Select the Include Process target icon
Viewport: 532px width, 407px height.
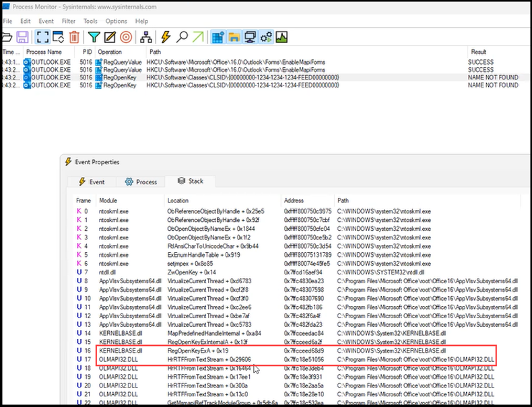(x=125, y=36)
